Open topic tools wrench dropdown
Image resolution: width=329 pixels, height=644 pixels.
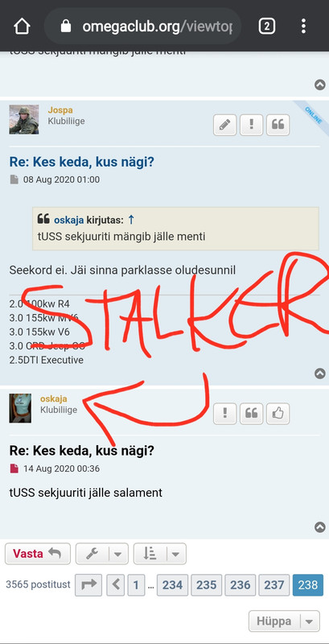click(102, 554)
